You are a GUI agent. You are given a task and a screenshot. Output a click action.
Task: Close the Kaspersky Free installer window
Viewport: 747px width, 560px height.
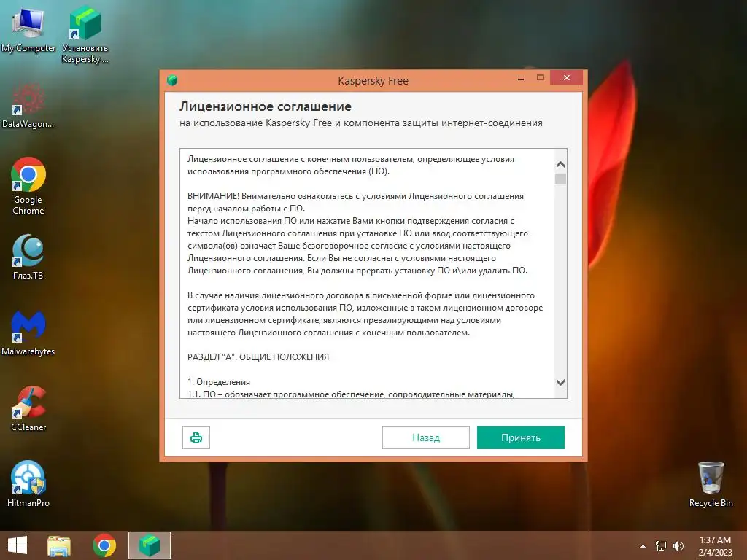point(566,77)
